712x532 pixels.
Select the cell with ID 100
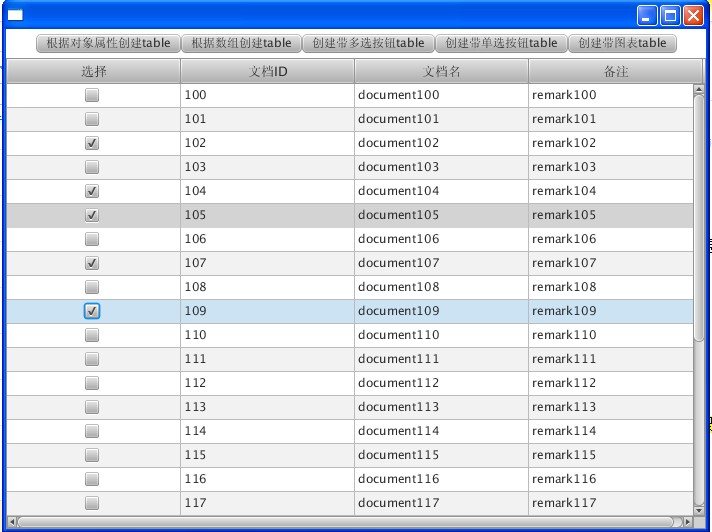(267, 95)
